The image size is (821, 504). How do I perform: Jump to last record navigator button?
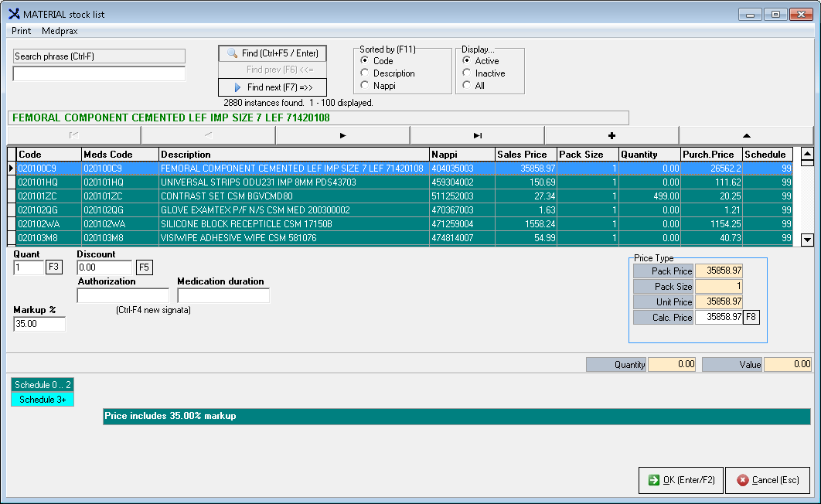tap(477, 135)
